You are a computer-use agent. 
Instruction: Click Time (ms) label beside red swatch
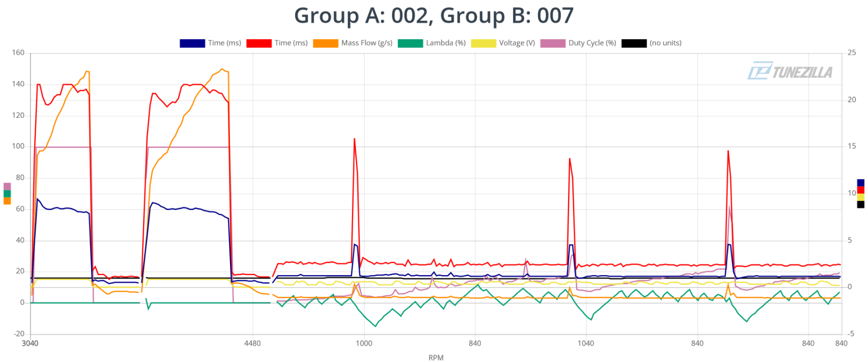click(291, 43)
